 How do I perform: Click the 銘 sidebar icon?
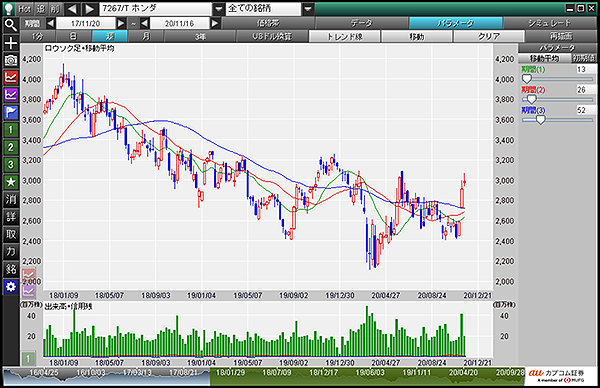click(11, 269)
